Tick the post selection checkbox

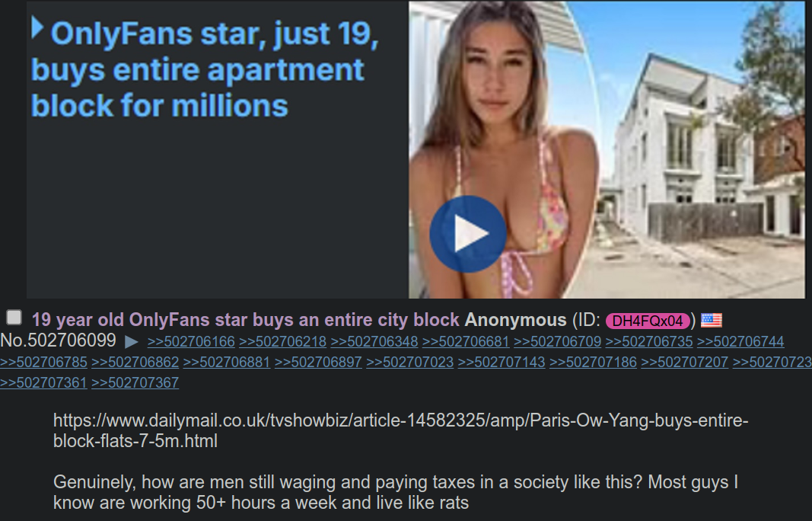[x=14, y=318]
